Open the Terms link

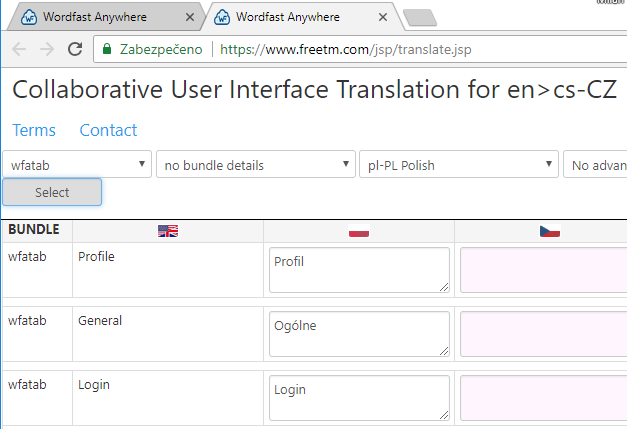[x=34, y=130]
